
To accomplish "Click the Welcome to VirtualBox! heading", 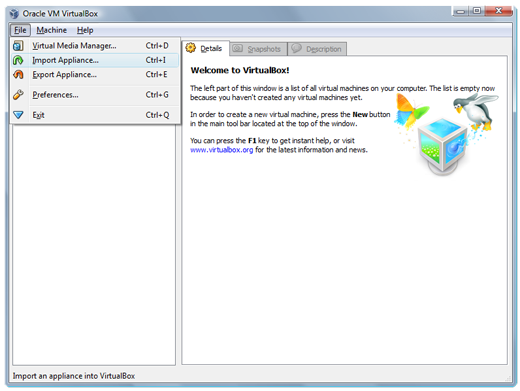I will pyautogui.click(x=240, y=70).
